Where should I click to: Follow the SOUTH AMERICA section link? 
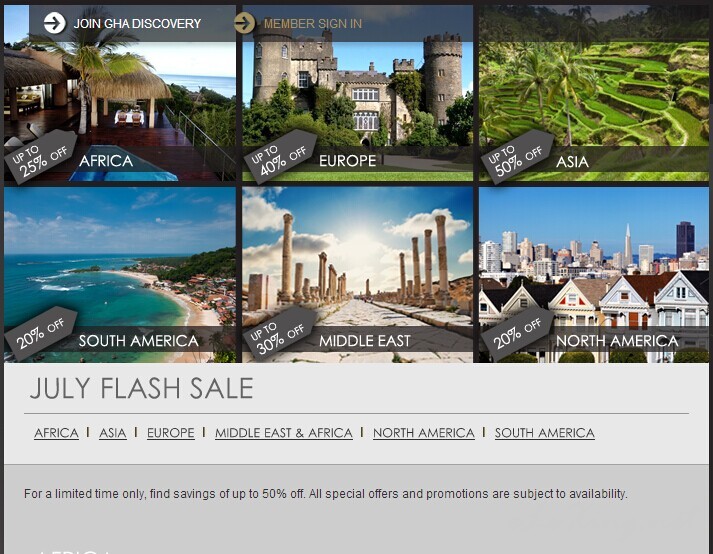tap(545, 433)
